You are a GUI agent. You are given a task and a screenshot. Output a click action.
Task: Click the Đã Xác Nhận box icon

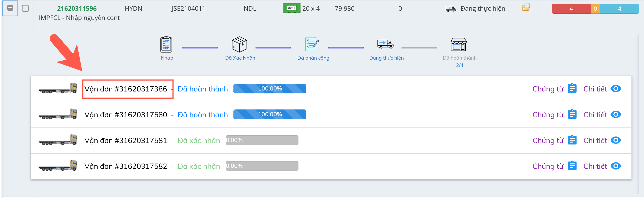pyautogui.click(x=239, y=45)
